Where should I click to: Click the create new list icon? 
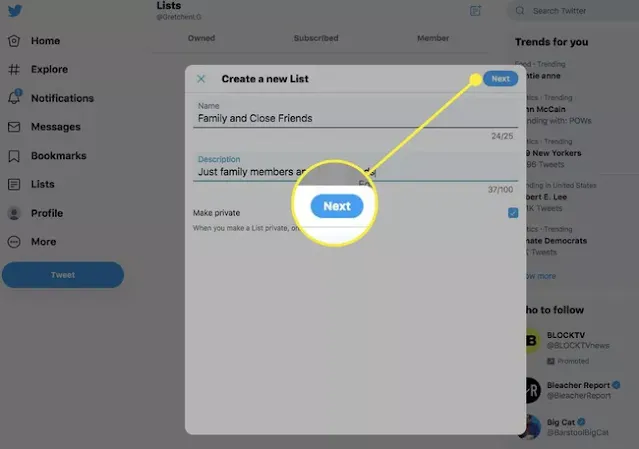click(475, 11)
